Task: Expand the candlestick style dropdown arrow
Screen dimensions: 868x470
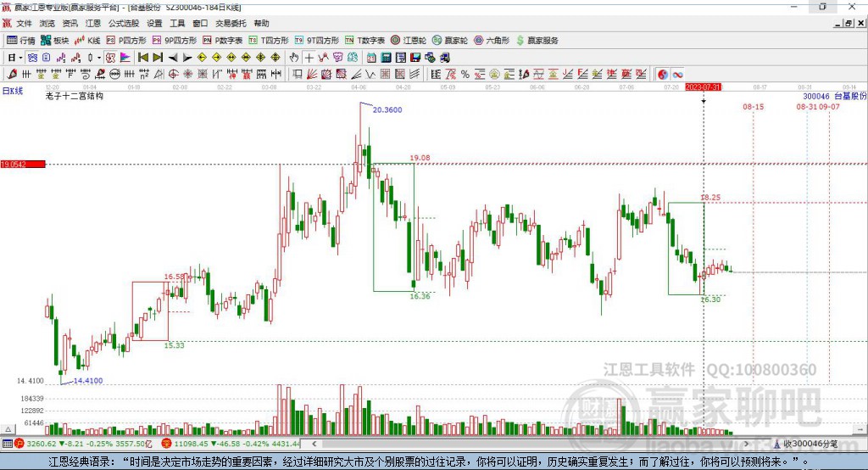Action: pyautogui.click(x=99, y=57)
